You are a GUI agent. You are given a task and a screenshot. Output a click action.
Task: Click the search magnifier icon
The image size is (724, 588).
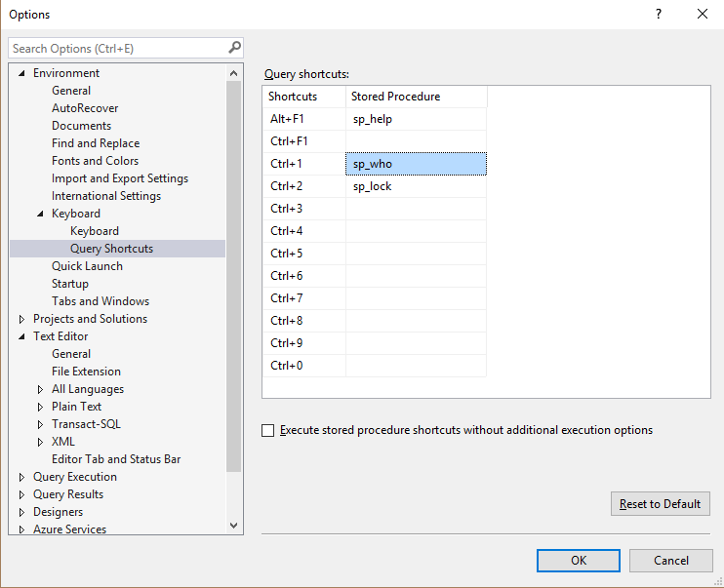tap(234, 47)
